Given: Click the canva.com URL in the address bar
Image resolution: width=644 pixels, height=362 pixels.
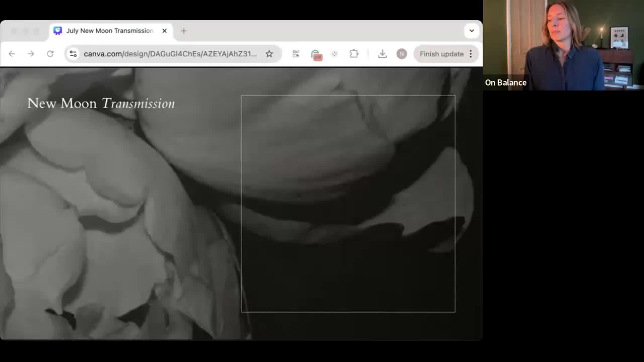Looking at the screenshot, I should click(x=170, y=54).
